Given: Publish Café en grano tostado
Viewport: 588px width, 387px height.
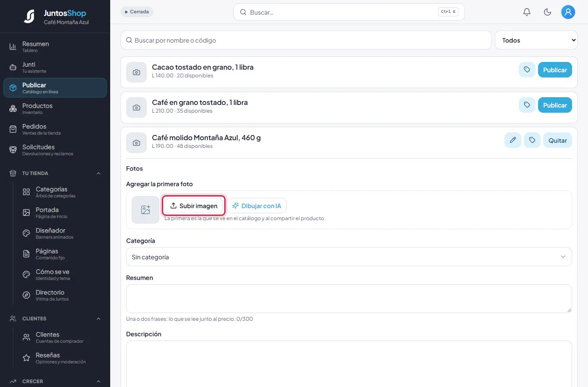Looking at the screenshot, I should pyautogui.click(x=555, y=105).
